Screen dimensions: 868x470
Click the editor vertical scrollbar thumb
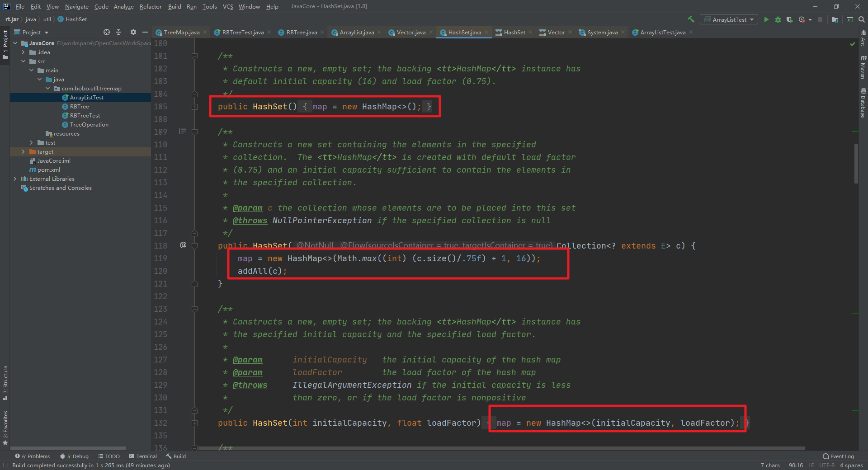tap(856, 164)
